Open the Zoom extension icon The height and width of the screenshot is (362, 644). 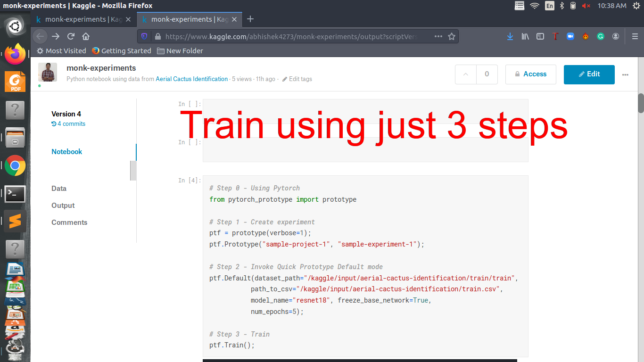(570, 36)
